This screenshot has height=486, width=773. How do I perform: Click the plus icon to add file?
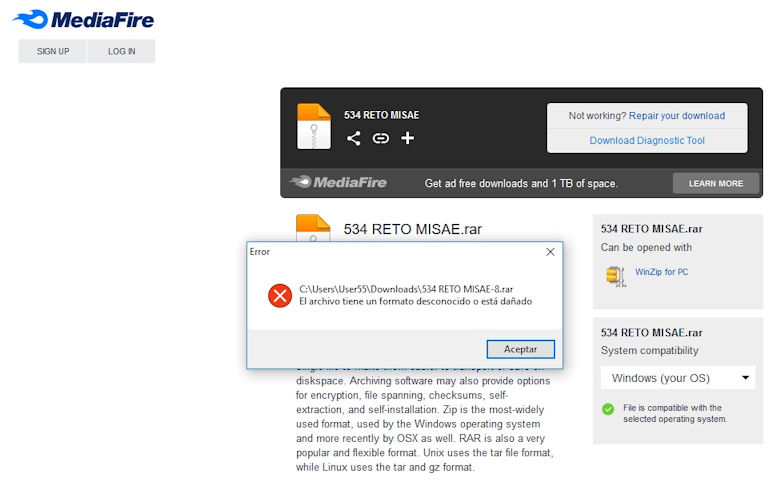tap(407, 138)
